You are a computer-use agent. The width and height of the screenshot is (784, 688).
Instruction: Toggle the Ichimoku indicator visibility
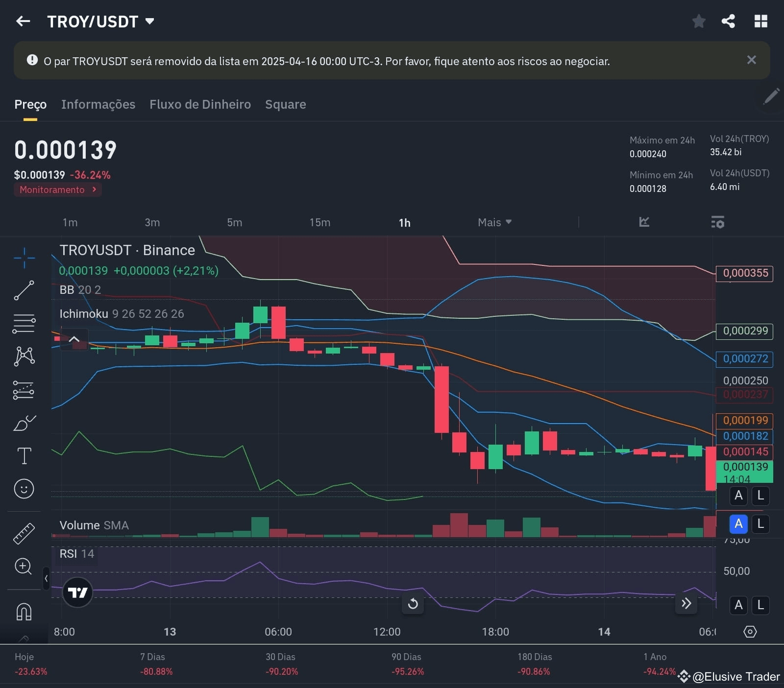point(84,313)
